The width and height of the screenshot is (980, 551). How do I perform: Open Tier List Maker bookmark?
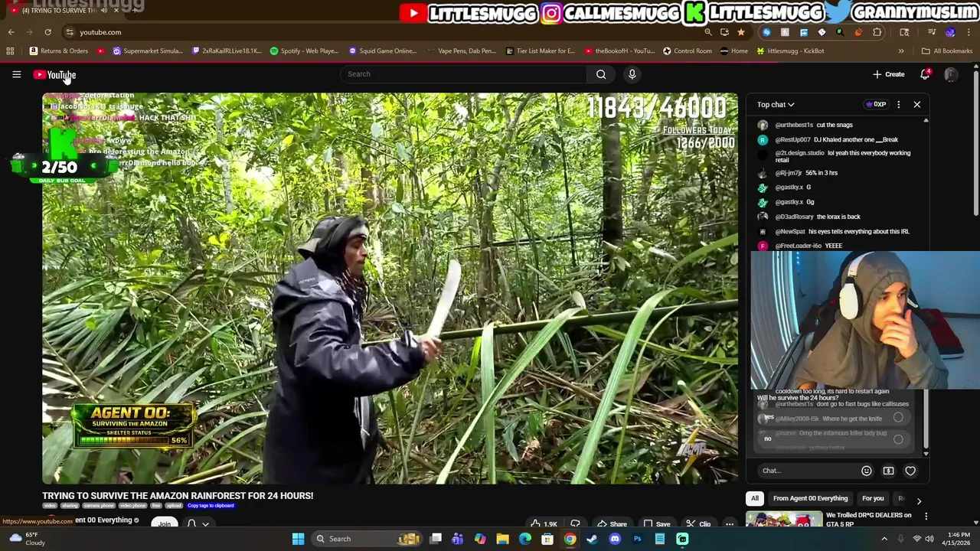click(540, 51)
